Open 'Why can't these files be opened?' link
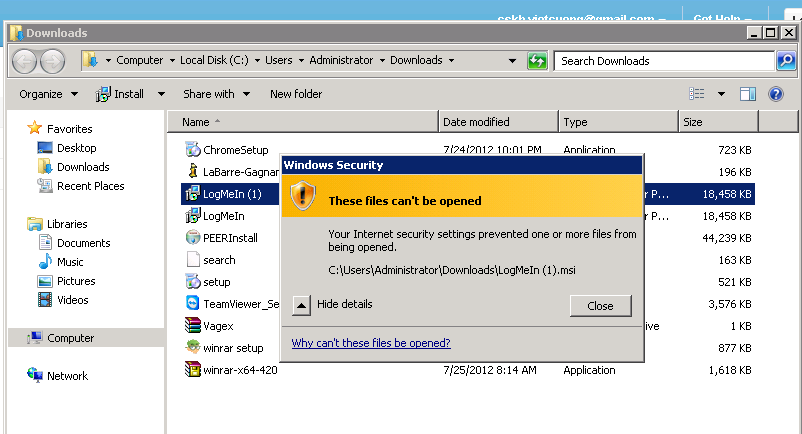The image size is (802, 434). point(371,343)
